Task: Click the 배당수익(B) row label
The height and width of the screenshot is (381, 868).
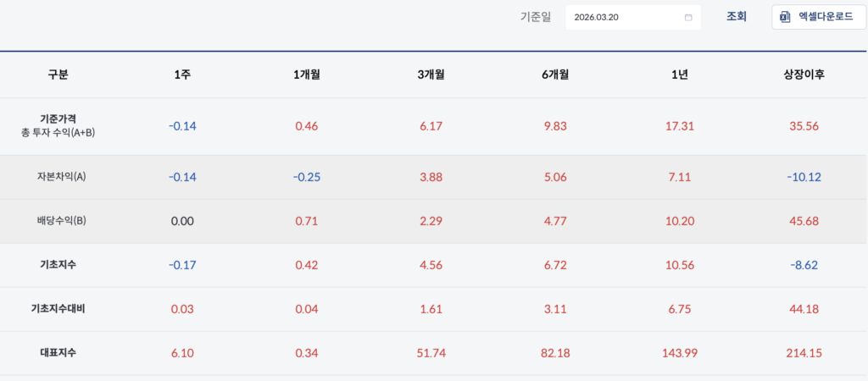Action: [58, 221]
